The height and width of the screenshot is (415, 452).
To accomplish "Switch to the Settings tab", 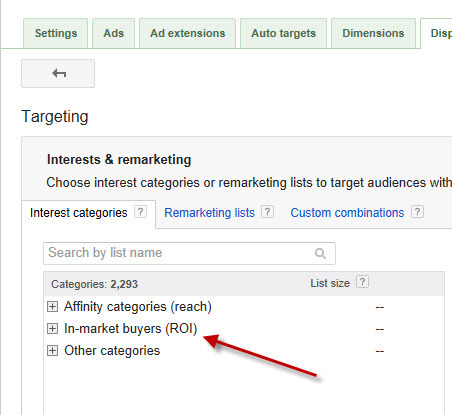I will [56, 33].
